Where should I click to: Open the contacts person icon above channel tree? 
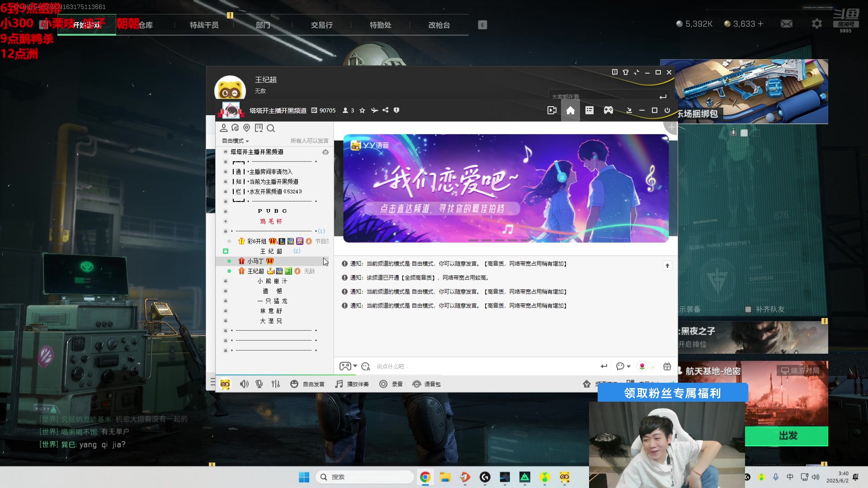(224, 128)
